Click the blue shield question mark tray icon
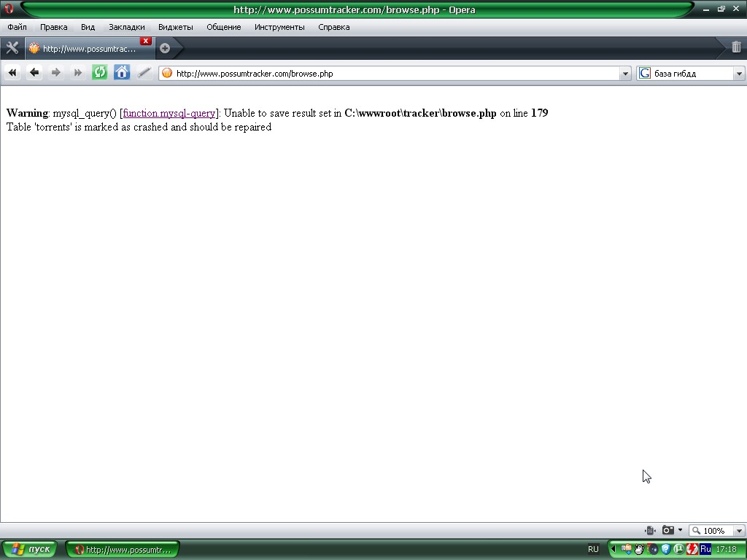The width and height of the screenshot is (747, 560). coord(665,550)
